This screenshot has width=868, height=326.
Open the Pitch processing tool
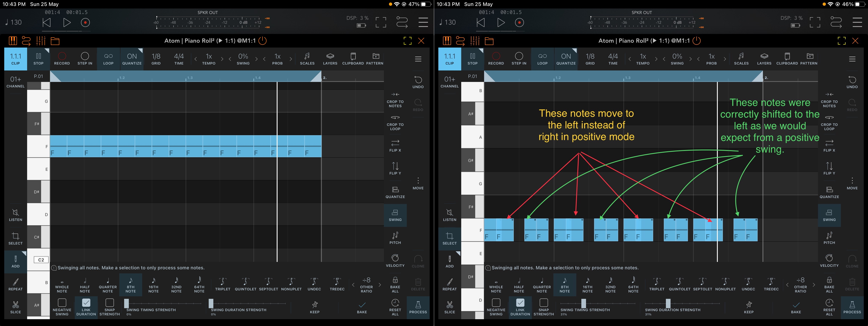click(395, 238)
